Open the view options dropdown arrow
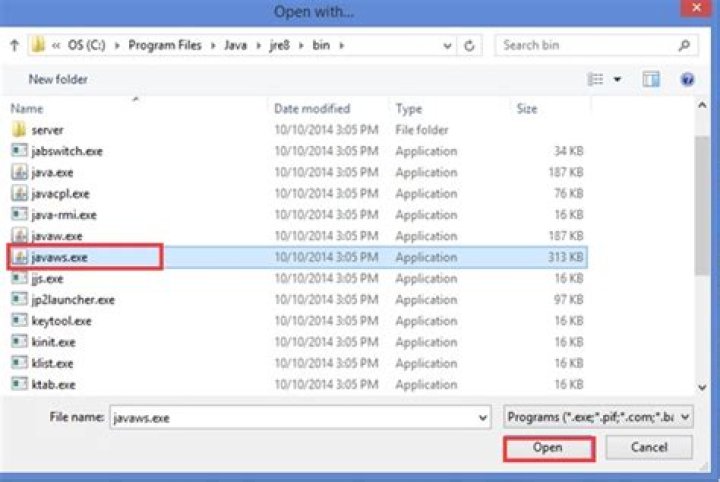Screen dimensions: 720x482 pyautogui.click(x=617, y=79)
